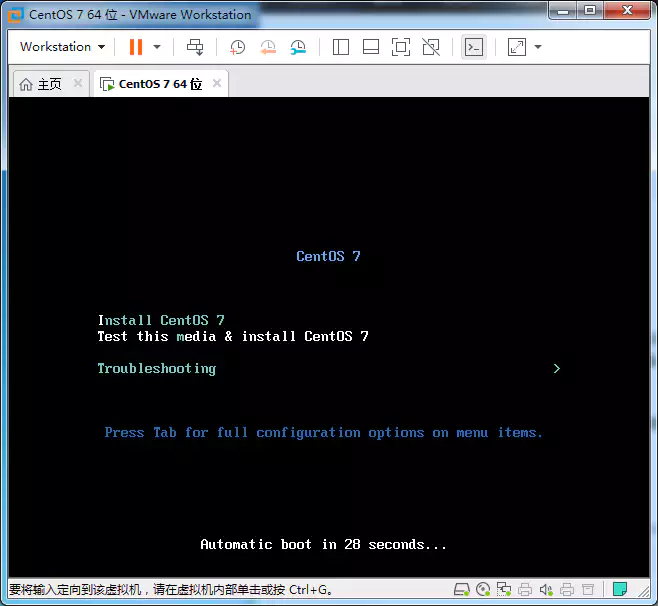
Task: Take a snapshot of this virtual machine
Action: 238,47
